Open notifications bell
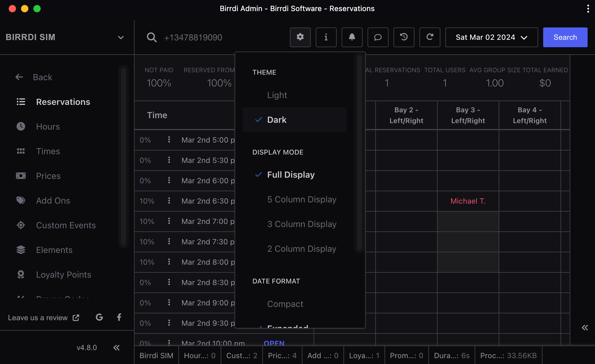Image resolution: width=595 pixels, height=364 pixels. click(352, 37)
